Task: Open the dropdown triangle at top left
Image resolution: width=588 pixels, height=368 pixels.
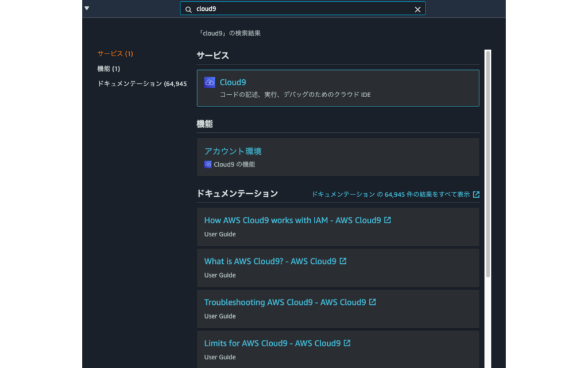Action: click(87, 8)
